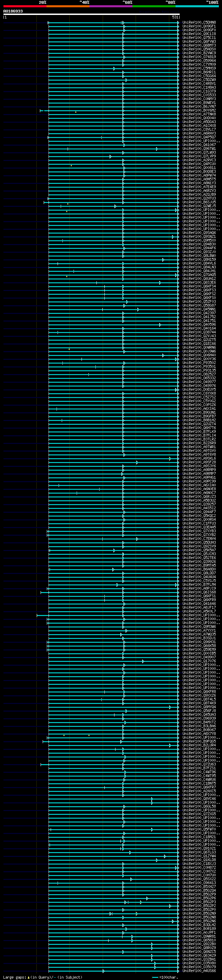Select the UniRef100_C4R8V1 label
This screenshot has height=980, width=222.
pyautogui.click(x=199, y=84)
